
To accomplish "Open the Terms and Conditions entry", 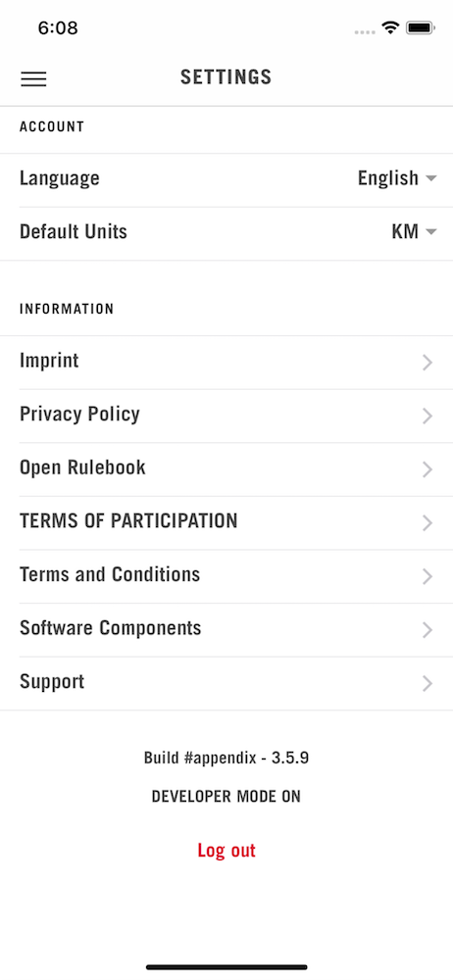I will coord(226,576).
